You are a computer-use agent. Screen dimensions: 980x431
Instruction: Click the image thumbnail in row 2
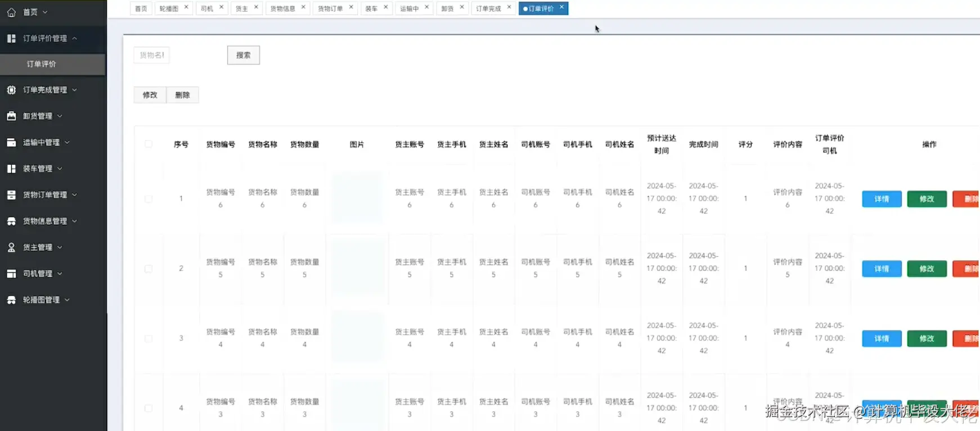(357, 268)
